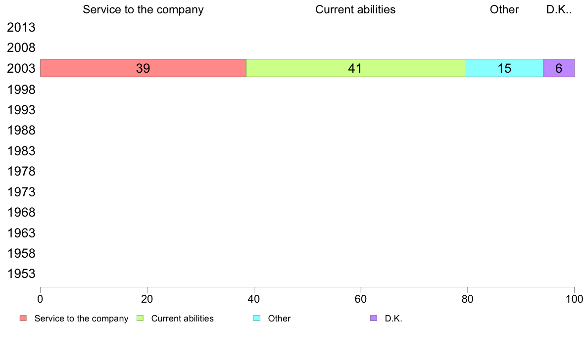Screen dimensions: 588x364
Task: Click the 1953 year label
Action: 21,273
